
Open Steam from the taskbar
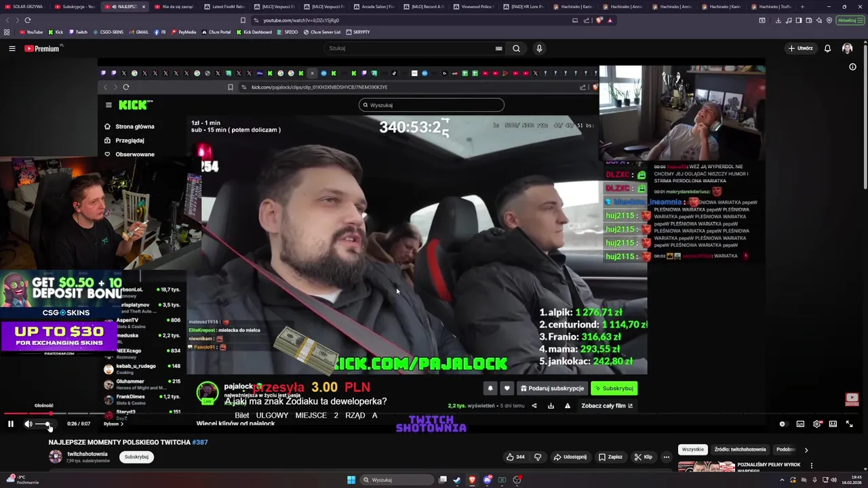(x=457, y=480)
